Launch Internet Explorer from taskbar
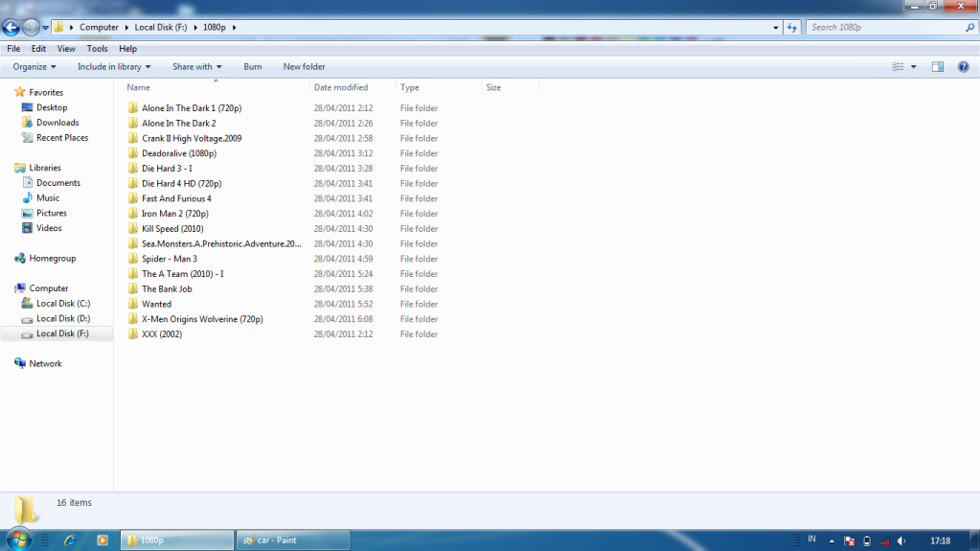 pos(69,540)
